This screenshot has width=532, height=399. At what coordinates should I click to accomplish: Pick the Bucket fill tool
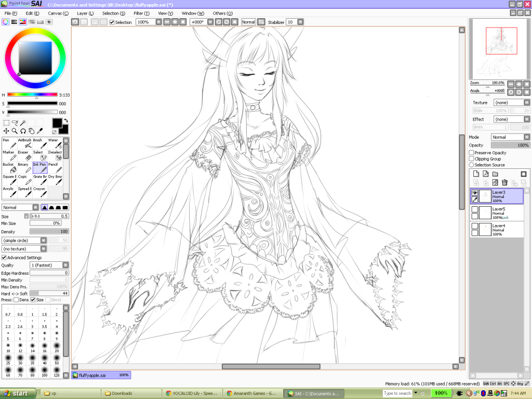click(x=9, y=167)
